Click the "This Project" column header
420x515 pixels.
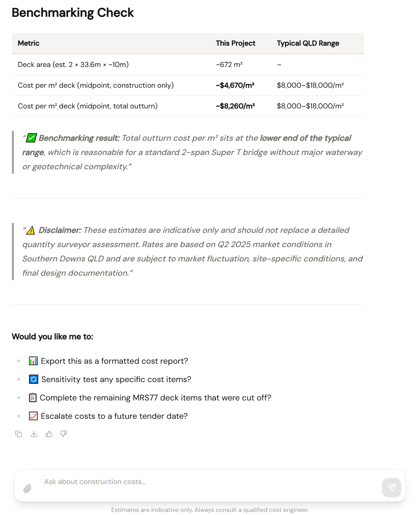tap(235, 43)
